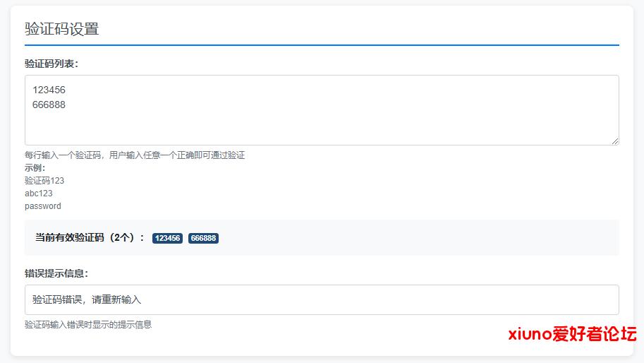Click the 错误提示信息 input field
The height and width of the screenshot is (363, 644).
pos(322,299)
